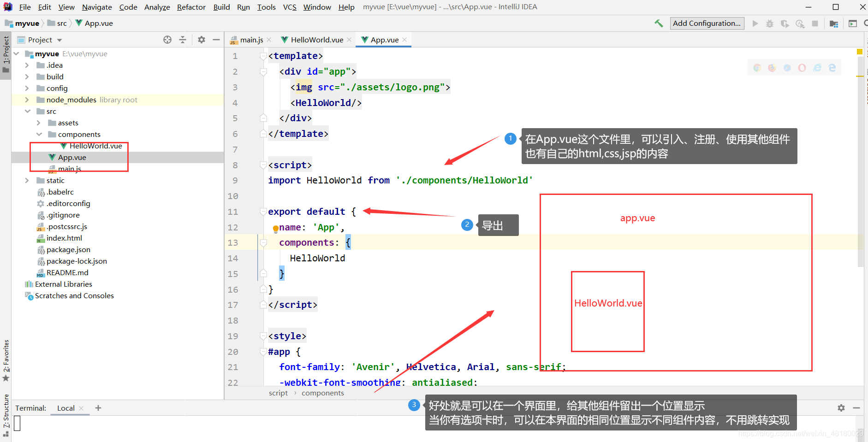Expand the assets folder

pyautogui.click(x=39, y=123)
